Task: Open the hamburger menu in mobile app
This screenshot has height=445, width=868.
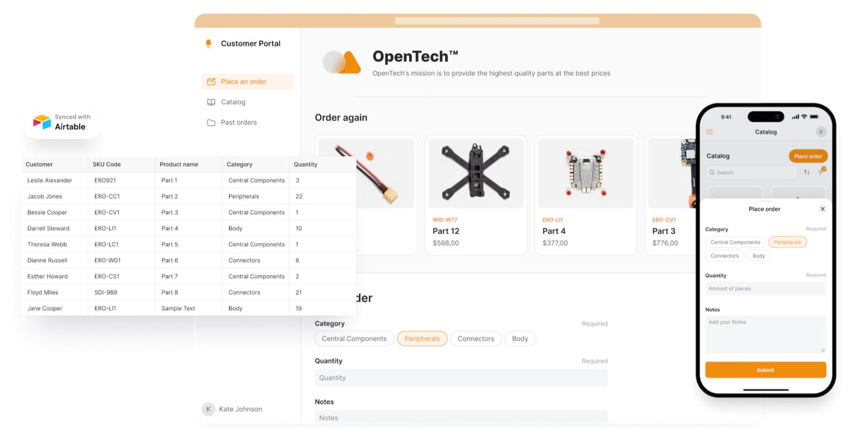Action: [x=709, y=132]
